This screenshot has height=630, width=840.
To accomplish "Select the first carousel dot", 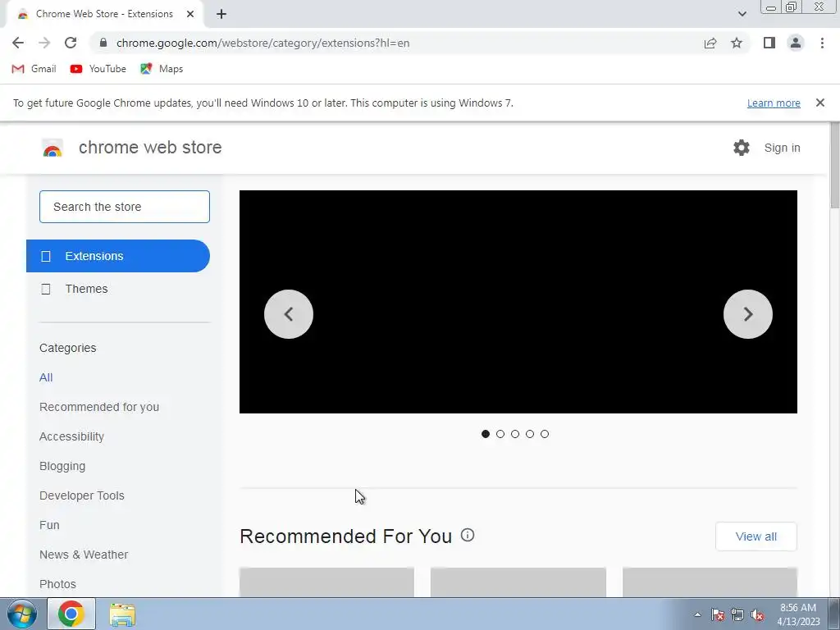I will tap(486, 434).
